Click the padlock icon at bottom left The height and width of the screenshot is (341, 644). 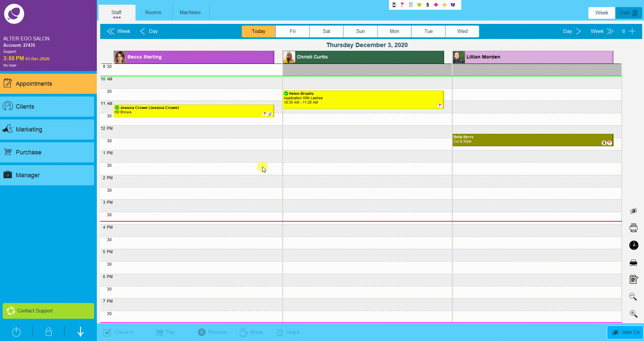pyautogui.click(x=49, y=332)
